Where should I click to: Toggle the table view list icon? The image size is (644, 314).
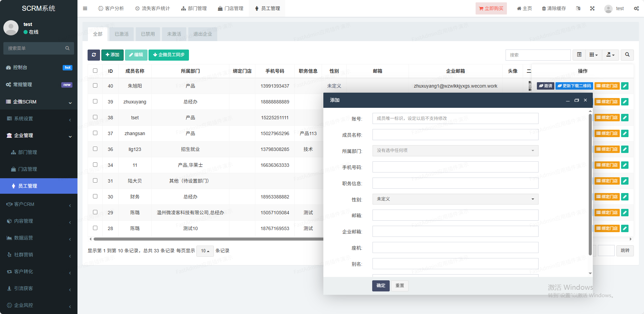pyautogui.click(x=579, y=55)
